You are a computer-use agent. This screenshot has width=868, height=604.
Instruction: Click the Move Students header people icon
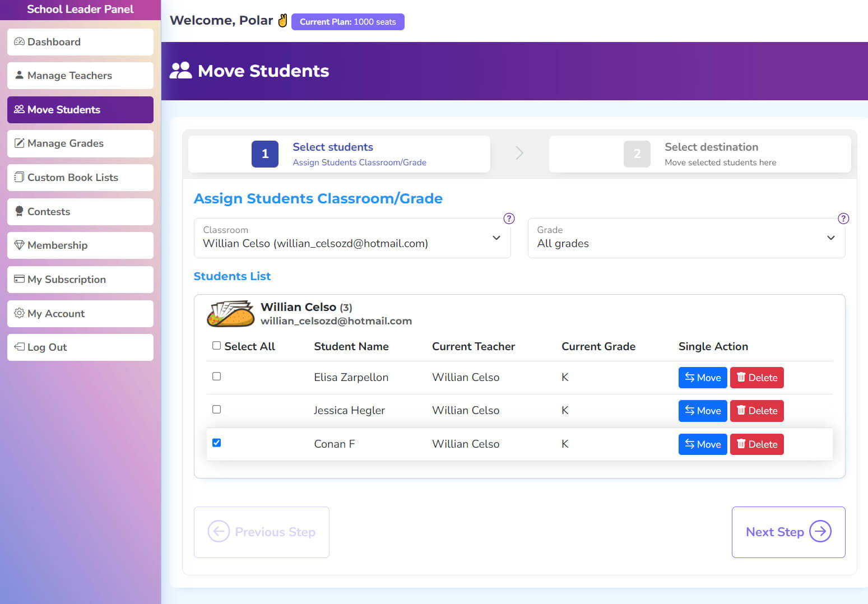tap(180, 71)
